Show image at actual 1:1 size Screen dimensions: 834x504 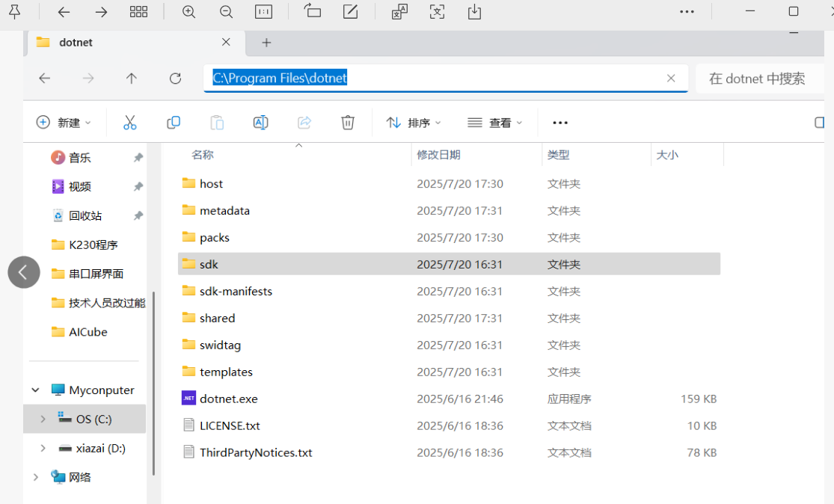coord(264,12)
